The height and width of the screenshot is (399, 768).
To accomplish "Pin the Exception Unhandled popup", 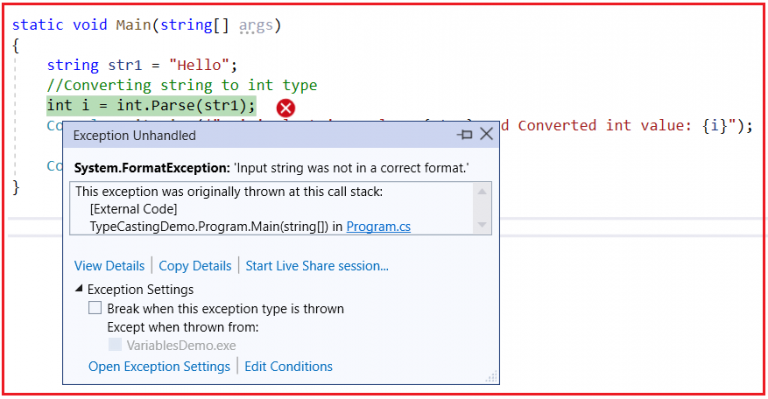I will pos(464,134).
